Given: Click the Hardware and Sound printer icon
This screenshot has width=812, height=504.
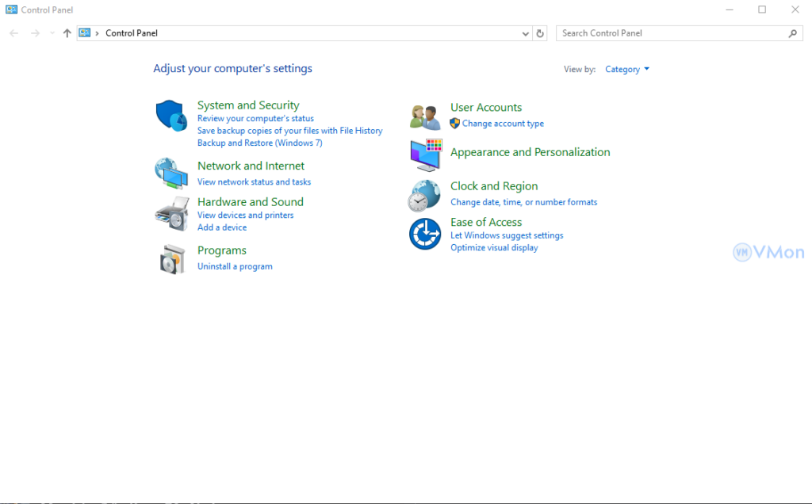Looking at the screenshot, I should coord(170,213).
